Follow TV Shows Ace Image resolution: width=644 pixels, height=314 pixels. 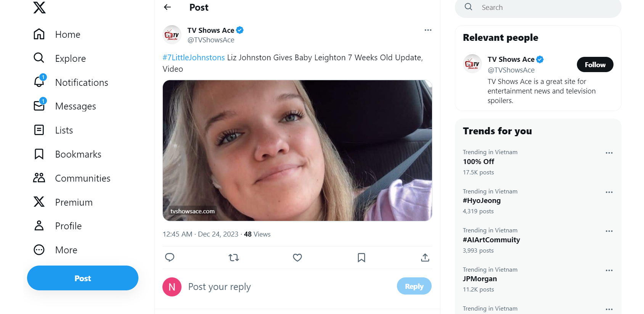coord(595,64)
